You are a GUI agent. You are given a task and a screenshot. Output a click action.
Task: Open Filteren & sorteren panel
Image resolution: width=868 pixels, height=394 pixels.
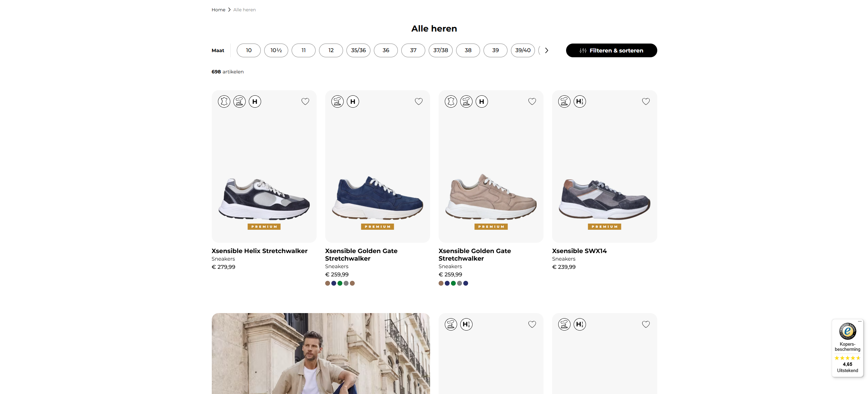pos(611,50)
